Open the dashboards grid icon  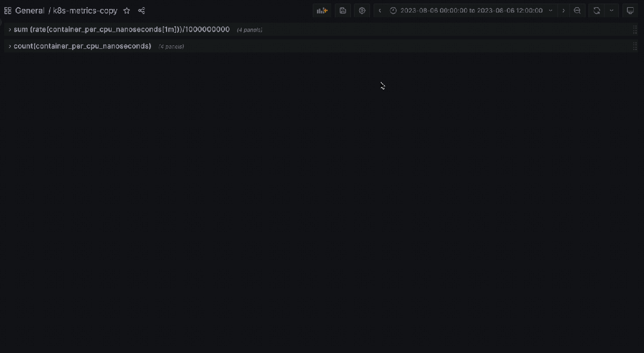[7, 11]
